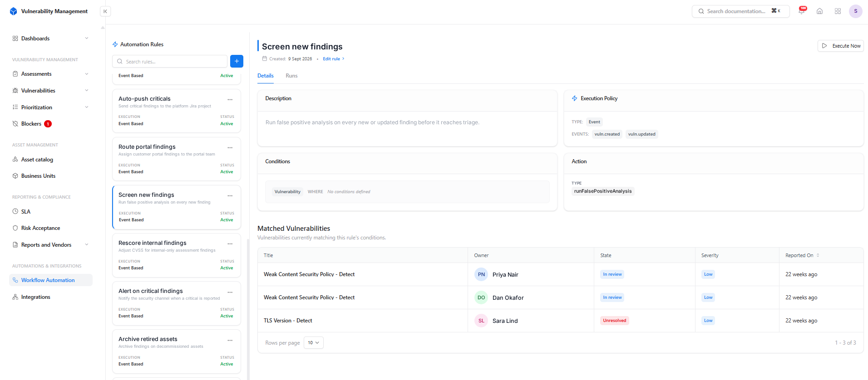
Task: Click Priya Nair's PN avatar
Action: click(x=481, y=274)
